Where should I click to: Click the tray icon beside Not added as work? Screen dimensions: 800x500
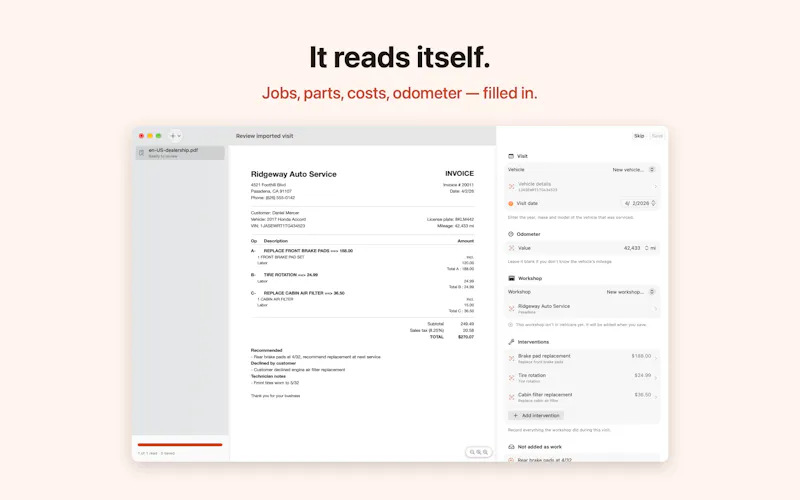point(511,447)
